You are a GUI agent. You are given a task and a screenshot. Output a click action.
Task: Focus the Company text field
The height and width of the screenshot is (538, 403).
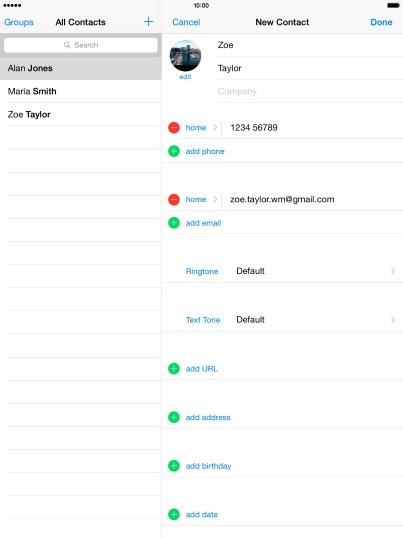[310, 91]
